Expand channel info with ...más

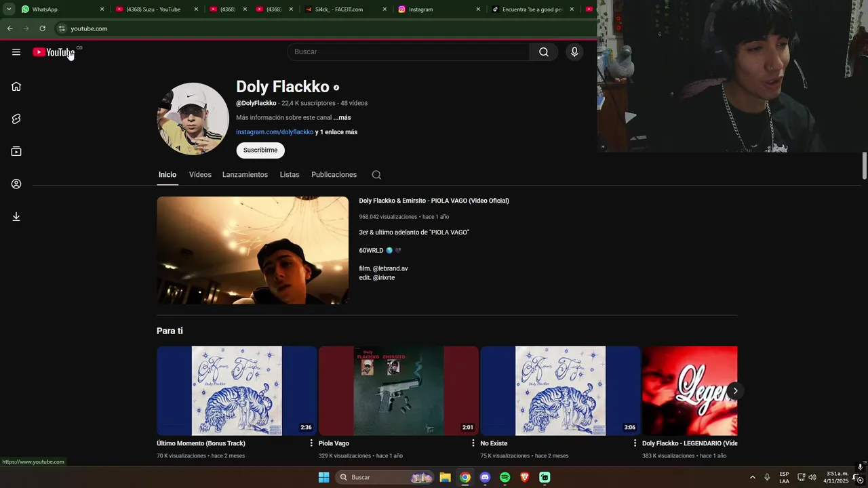(x=342, y=118)
